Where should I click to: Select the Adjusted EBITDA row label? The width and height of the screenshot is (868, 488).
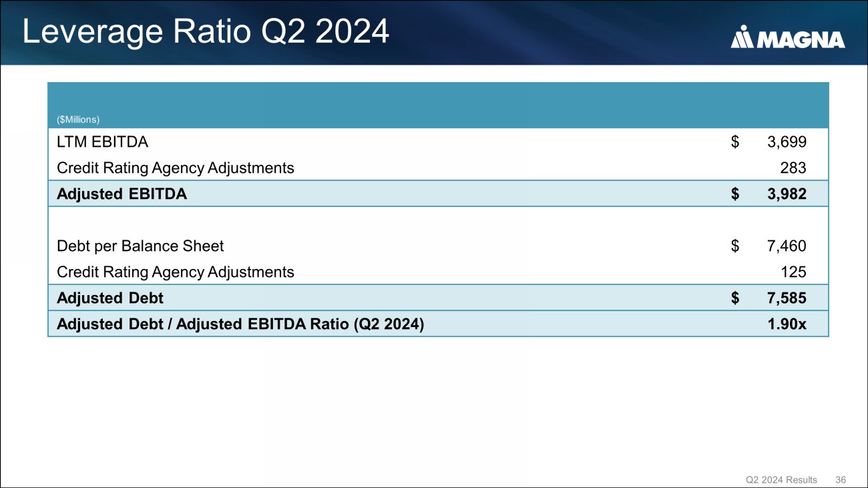click(x=122, y=194)
